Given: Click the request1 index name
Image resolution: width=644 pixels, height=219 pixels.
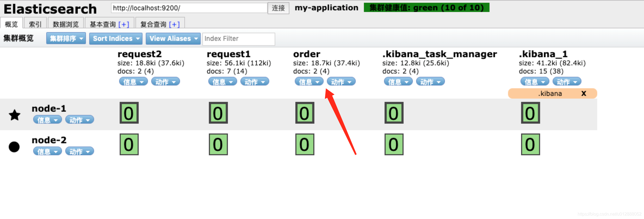Looking at the screenshot, I should click(x=228, y=54).
